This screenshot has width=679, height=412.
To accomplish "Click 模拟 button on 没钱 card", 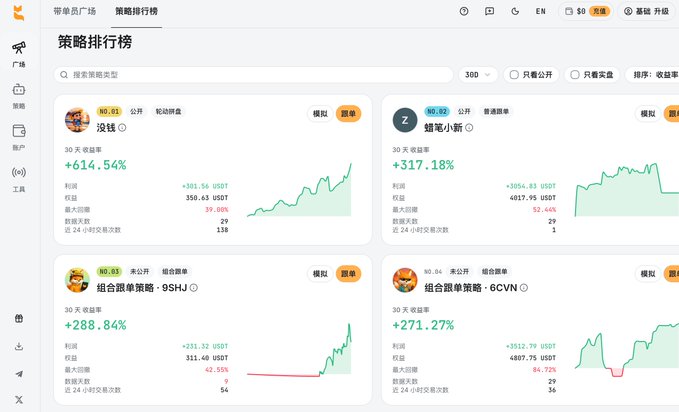I will click(320, 114).
